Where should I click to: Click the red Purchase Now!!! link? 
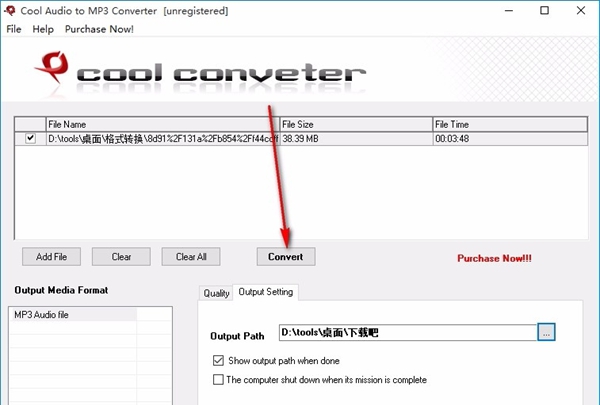point(494,258)
